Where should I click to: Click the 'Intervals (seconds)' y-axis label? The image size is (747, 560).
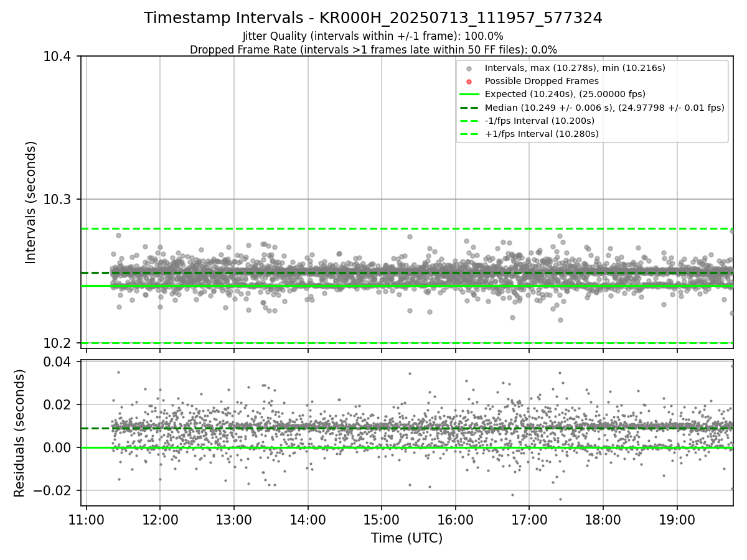pyautogui.click(x=31, y=202)
